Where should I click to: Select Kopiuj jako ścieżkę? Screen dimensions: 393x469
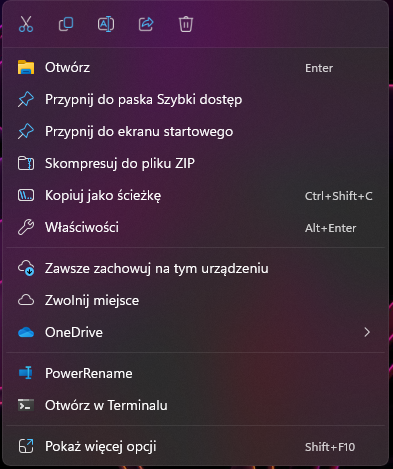(195, 196)
